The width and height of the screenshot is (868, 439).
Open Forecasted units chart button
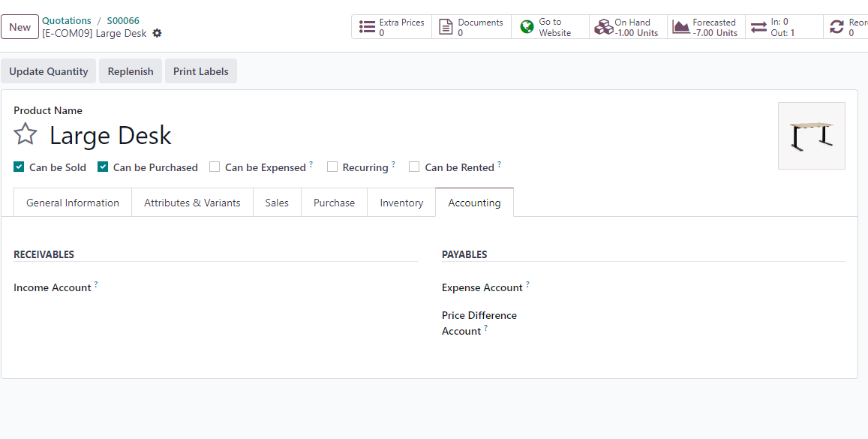pyautogui.click(x=707, y=27)
